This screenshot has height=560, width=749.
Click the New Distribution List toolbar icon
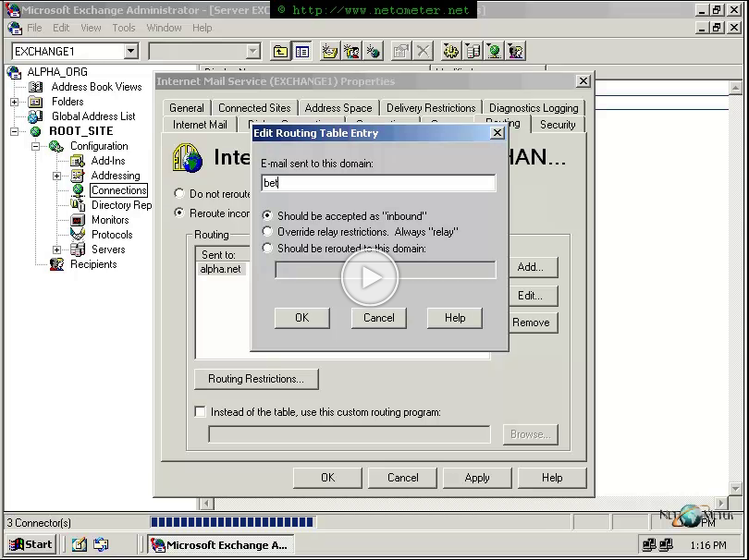(351, 51)
